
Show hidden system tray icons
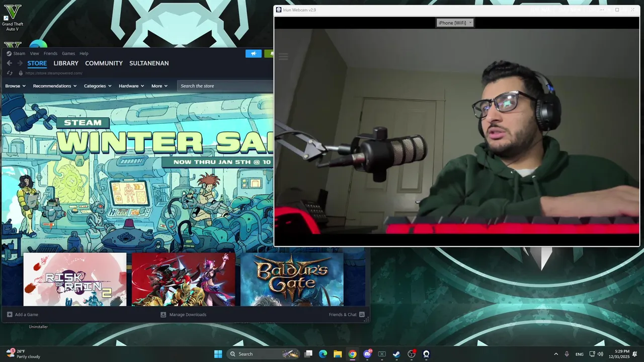(556, 354)
